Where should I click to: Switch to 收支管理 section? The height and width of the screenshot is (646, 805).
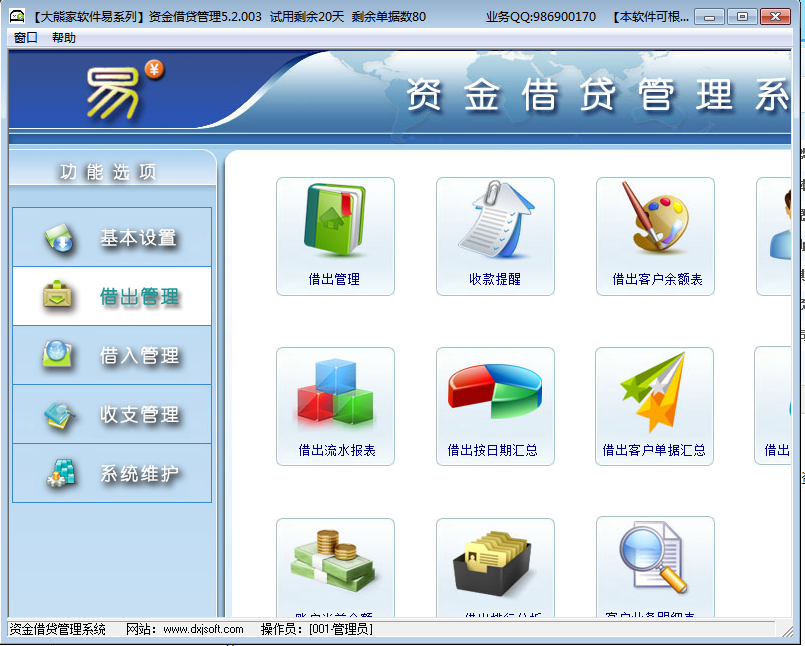coord(112,415)
